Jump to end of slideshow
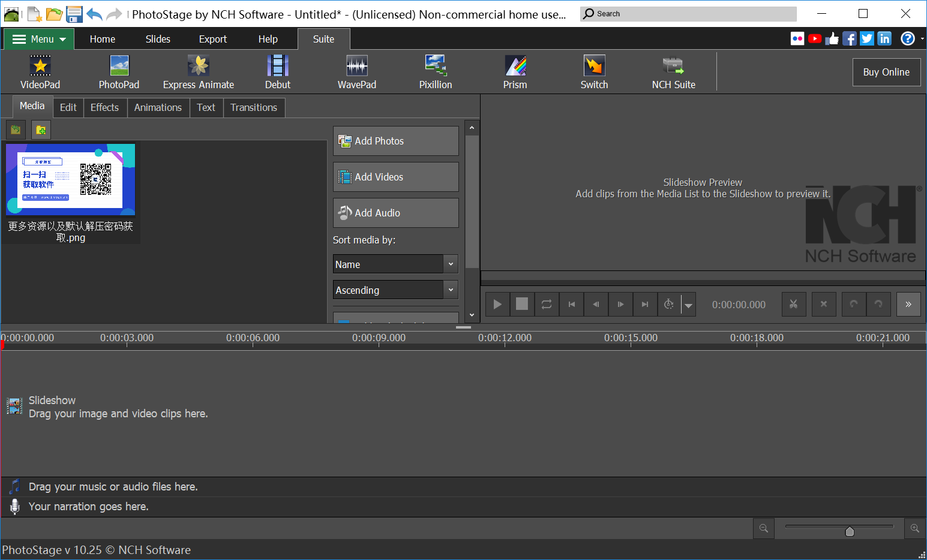The image size is (927, 560). 645,304
